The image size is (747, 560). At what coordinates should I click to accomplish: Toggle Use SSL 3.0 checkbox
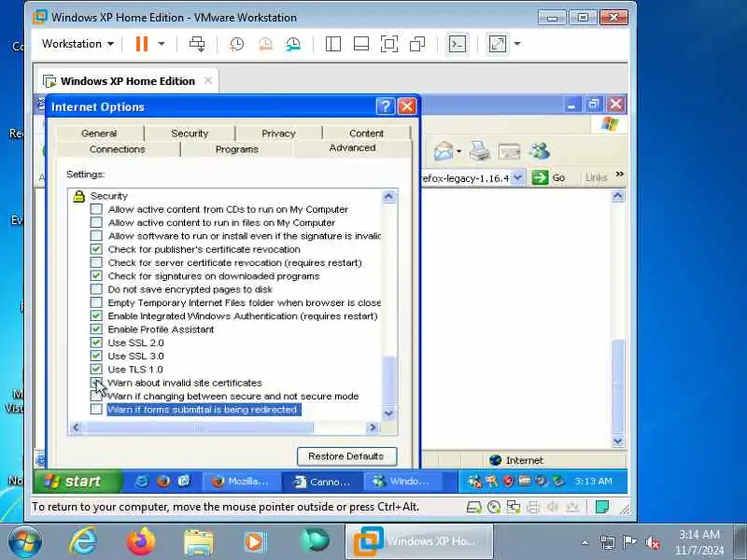(96, 356)
